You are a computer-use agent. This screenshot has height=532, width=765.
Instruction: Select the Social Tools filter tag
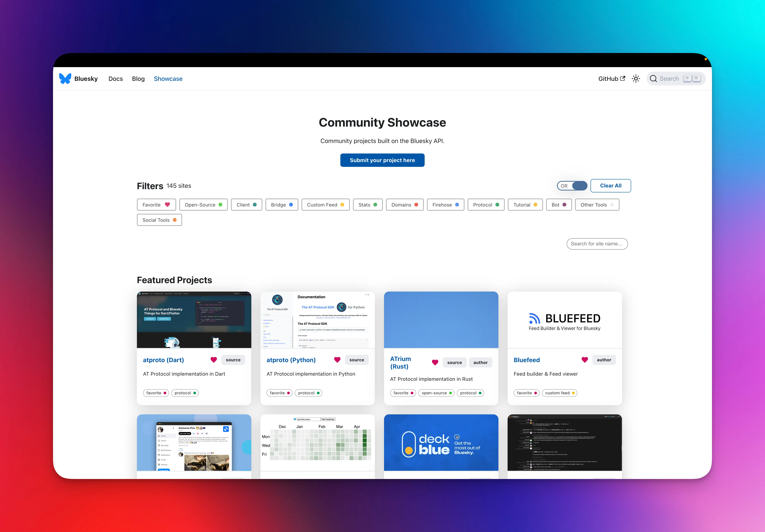pos(159,220)
